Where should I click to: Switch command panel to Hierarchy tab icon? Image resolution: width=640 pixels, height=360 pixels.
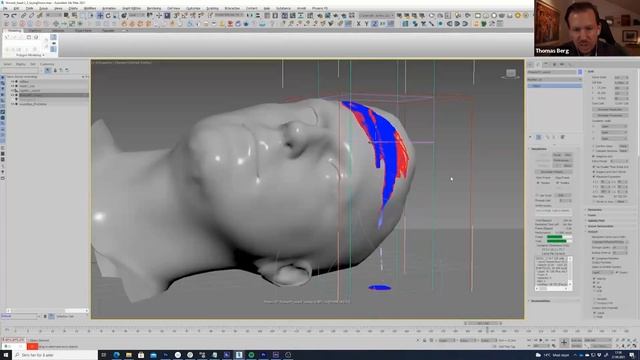click(547, 64)
